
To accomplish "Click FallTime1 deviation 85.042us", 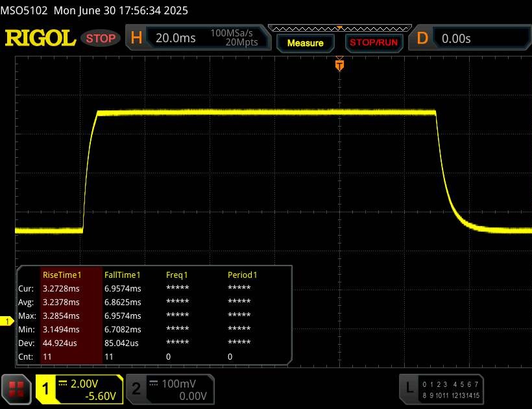I will click(121, 343).
